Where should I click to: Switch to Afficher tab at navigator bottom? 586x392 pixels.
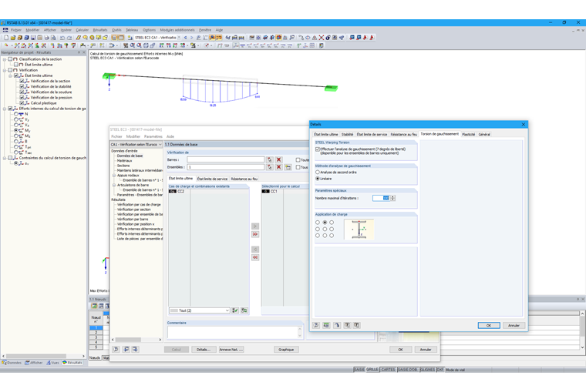tap(34, 363)
